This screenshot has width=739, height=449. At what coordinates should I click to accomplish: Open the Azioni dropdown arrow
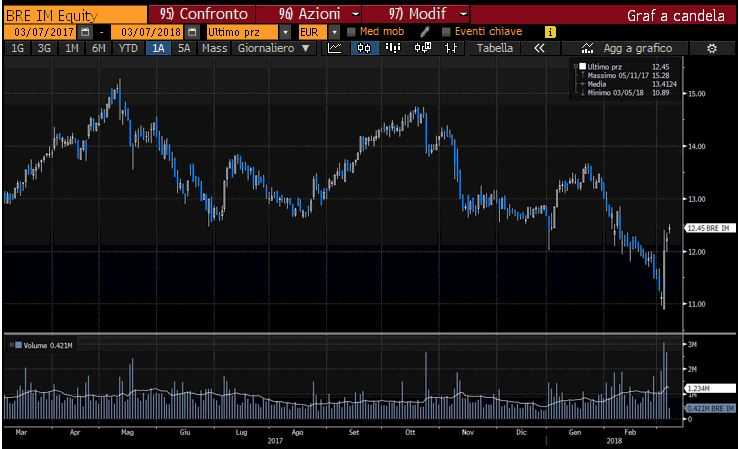pyautogui.click(x=355, y=14)
